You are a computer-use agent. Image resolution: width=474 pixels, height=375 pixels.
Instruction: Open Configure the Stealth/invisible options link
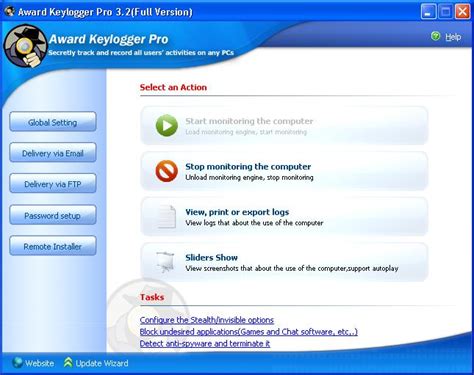(x=207, y=320)
